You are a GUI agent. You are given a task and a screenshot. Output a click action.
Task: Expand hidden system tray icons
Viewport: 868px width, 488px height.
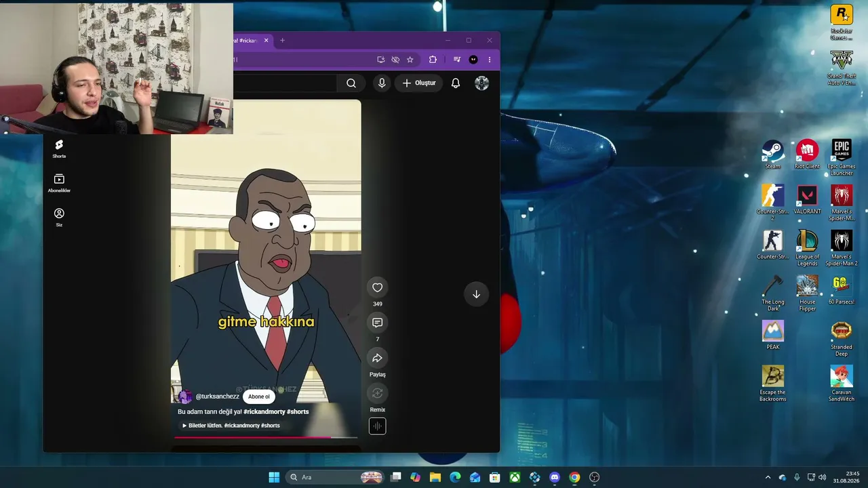[x=768, y=477]
